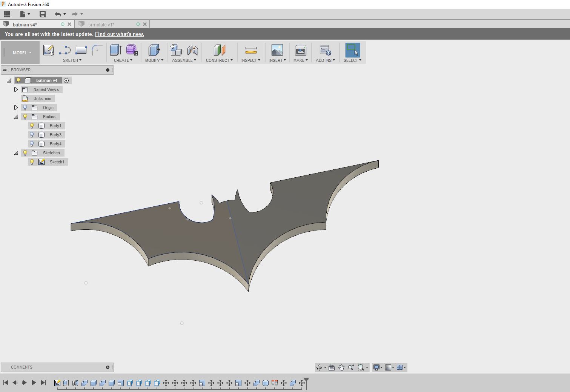
Task: Click the Pan hand icon
Action: pyautogui.click(x=341, y=367)
